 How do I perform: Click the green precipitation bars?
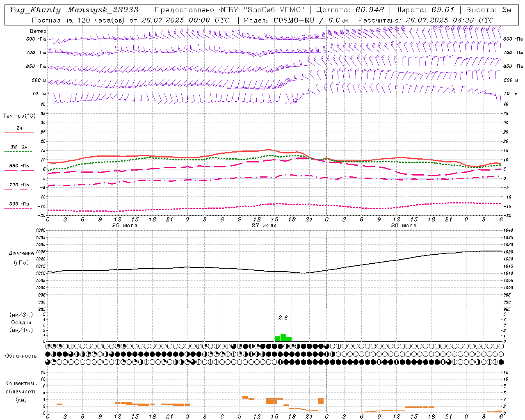click(283, 338)
